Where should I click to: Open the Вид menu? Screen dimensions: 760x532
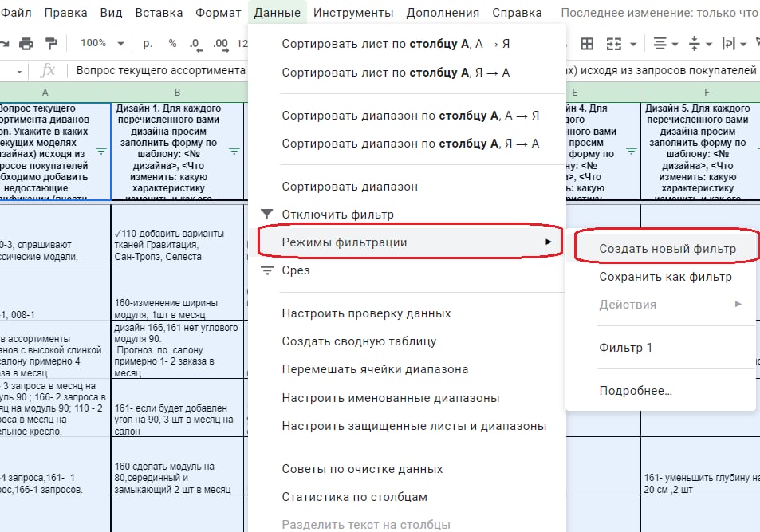pyautogui.click(x=111, y=13)
